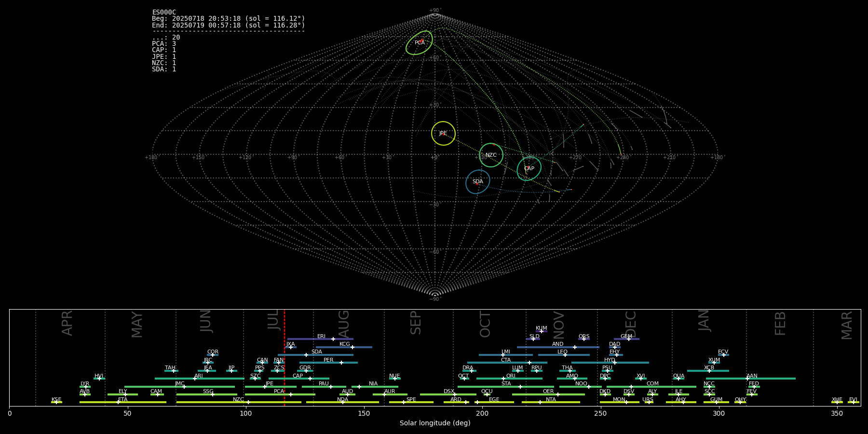Image resolution: width=868 pixels, height=434 pixels.
Task: Click the End: 20250719 00:57:18 timestamp line
Action: 229,25
